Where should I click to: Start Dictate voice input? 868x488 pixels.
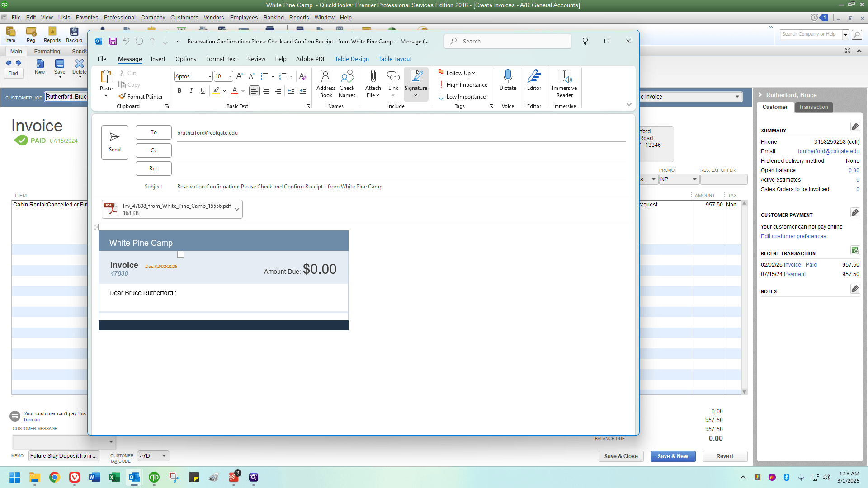[508, 80]
